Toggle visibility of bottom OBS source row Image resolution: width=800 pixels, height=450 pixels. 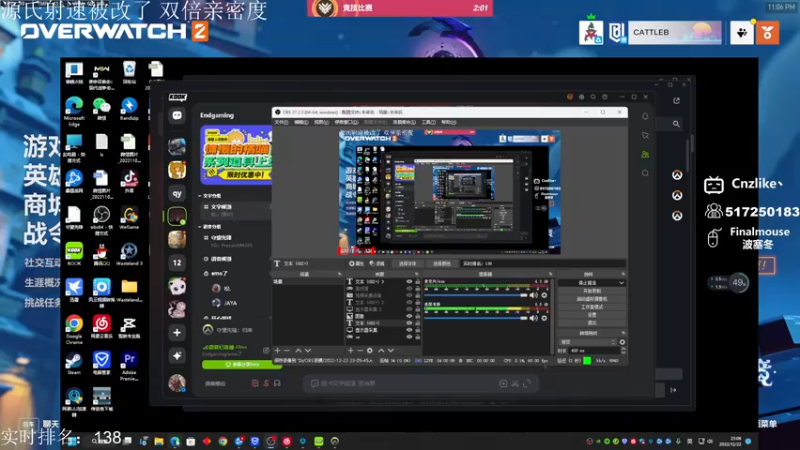pyautogui.click(x=409, y=337)
